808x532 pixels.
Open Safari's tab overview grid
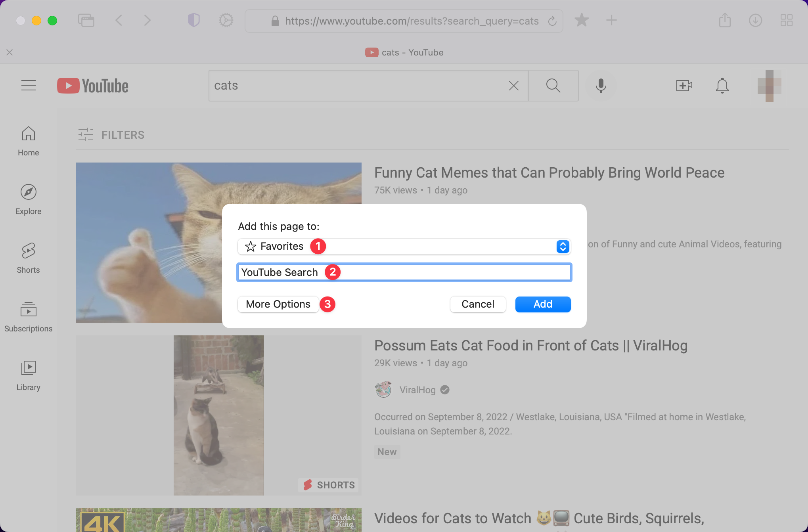pyautogui.click(x=787, y=20)
